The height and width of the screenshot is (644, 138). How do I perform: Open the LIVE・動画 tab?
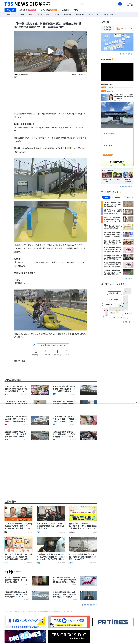click(49, 10)
